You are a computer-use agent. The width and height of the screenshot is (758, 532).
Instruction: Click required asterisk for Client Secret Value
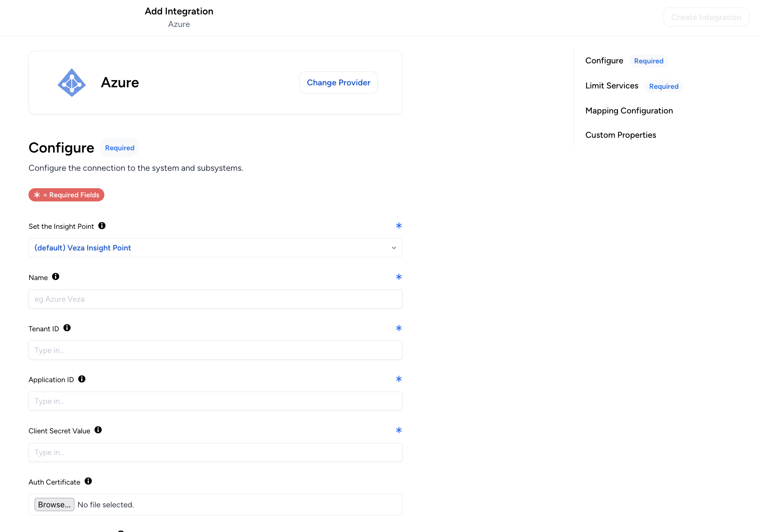tap(399, 430)
